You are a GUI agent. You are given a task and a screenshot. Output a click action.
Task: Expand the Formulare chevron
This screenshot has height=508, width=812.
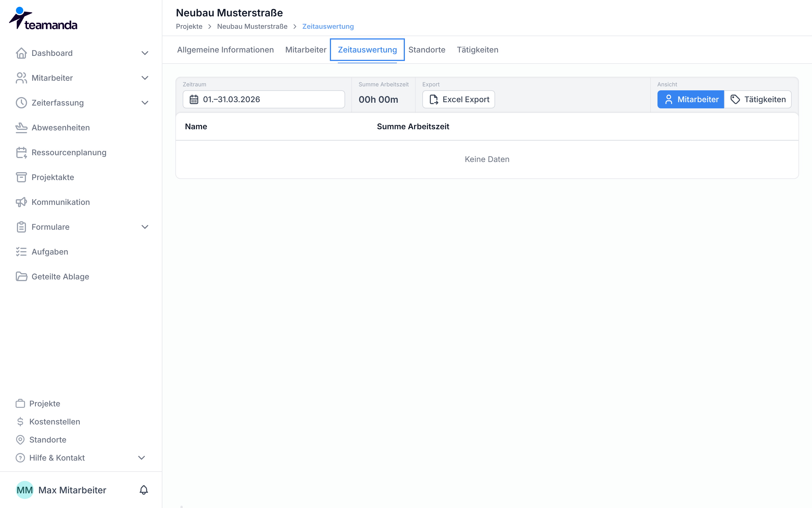(x=145, y=227)
